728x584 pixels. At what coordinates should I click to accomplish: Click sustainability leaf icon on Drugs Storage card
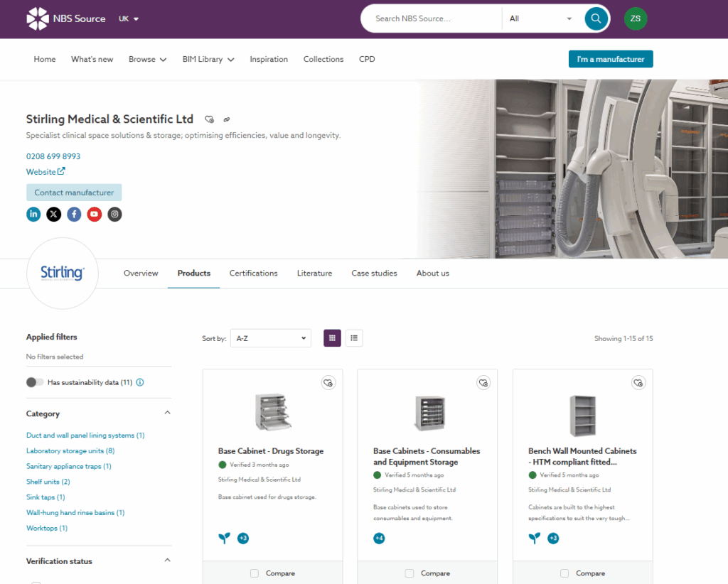(224, 538)
